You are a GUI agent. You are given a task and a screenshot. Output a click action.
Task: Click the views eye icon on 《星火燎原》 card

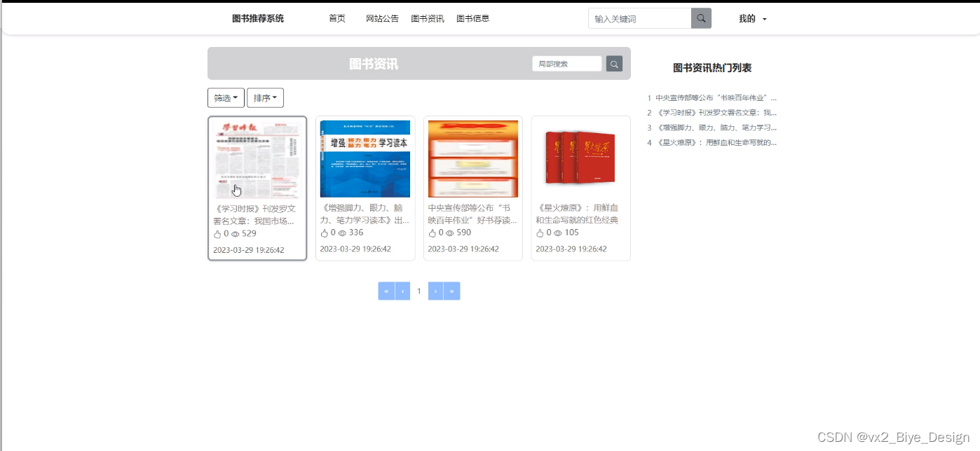pos(559,233)
